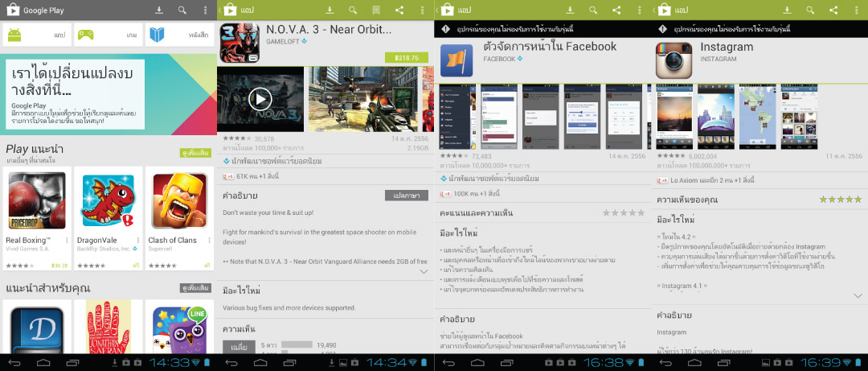Open Clash of Clans app card
868x371 pixels.
179,219
